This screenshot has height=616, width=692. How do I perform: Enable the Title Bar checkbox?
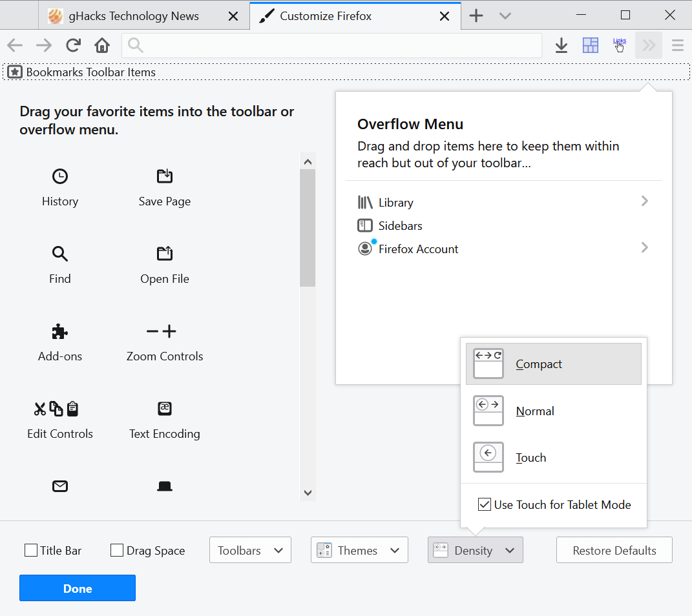(30, 550)
